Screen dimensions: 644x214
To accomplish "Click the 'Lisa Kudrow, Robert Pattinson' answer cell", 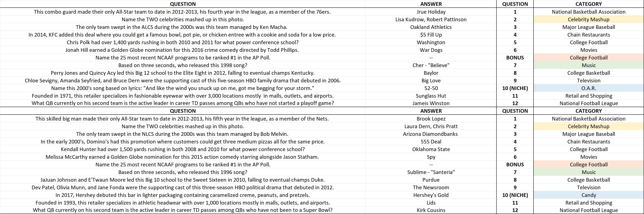I will 431,20.
